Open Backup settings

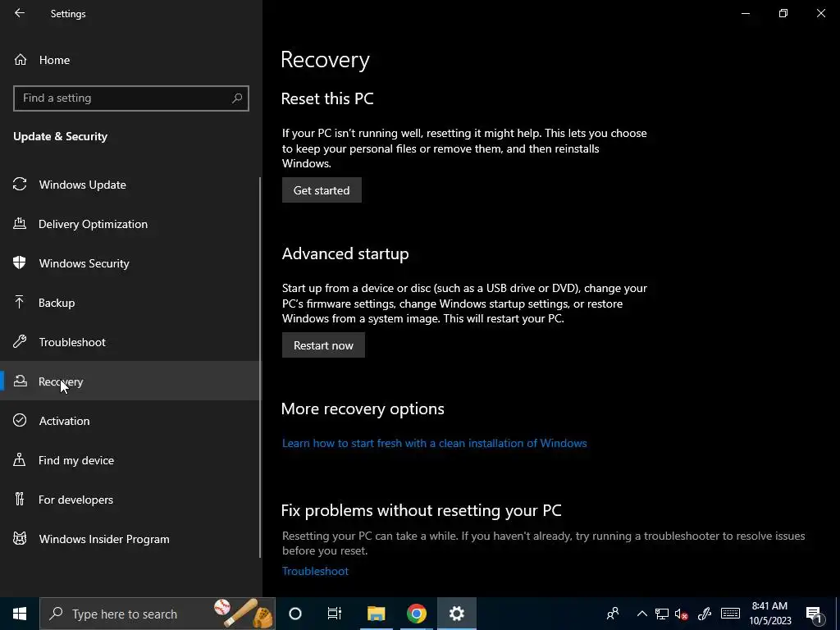(57, 303)
